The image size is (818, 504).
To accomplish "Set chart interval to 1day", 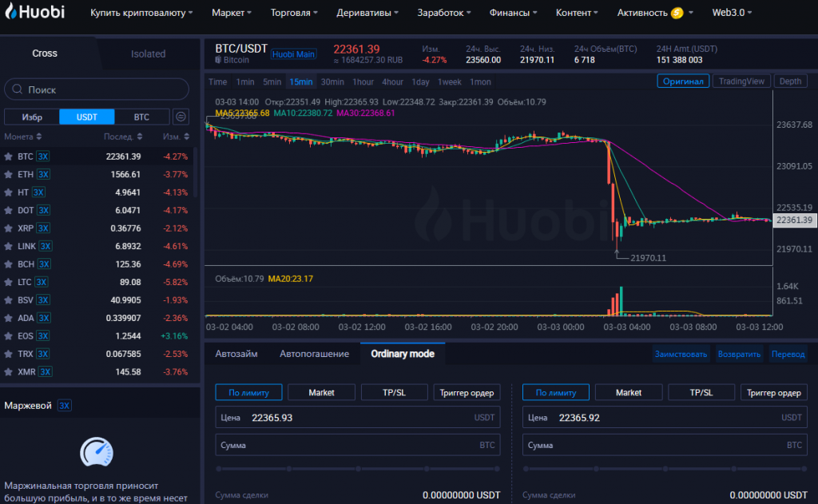I will [420, 82].
